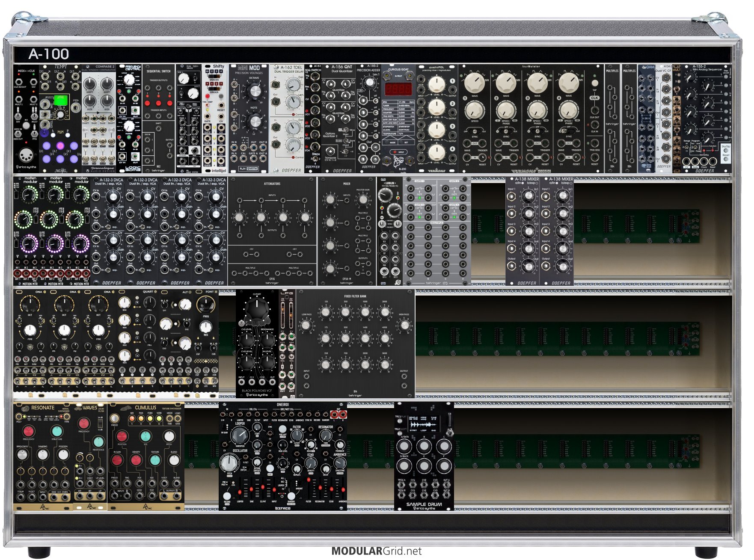Screen dimensions: 754x560
Task: Adjust the A/DATA knob on Sample Drum
Action: [404, 446]
